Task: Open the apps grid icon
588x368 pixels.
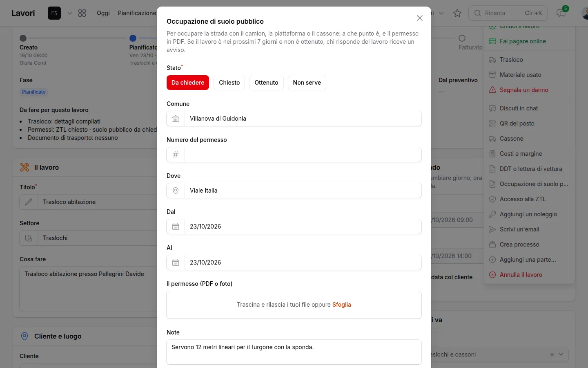Action: point(82,13)
